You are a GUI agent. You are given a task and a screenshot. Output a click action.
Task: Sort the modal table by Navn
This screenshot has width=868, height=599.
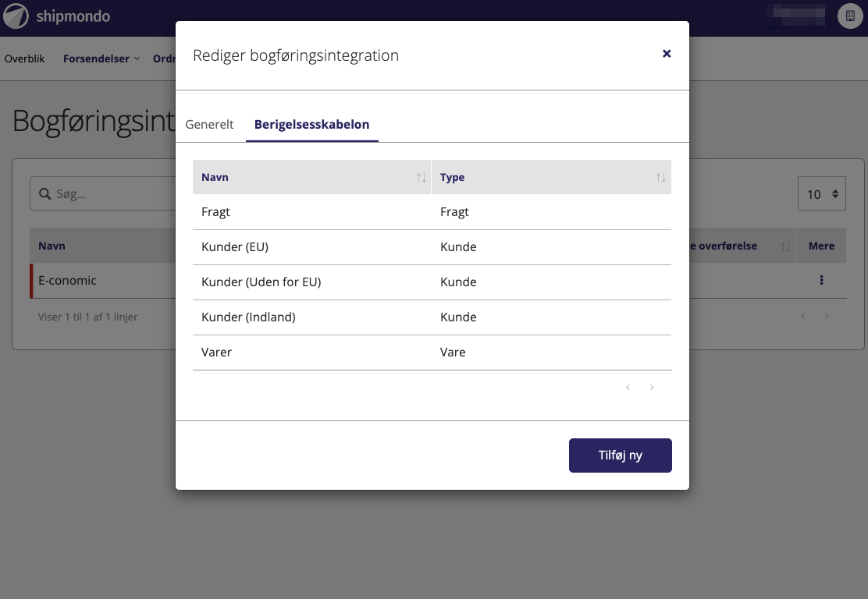tap(421, 178)
